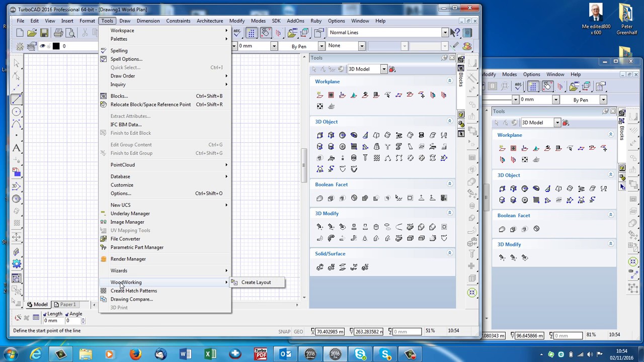Open Workspace submenu

click(x=165, y=31)
